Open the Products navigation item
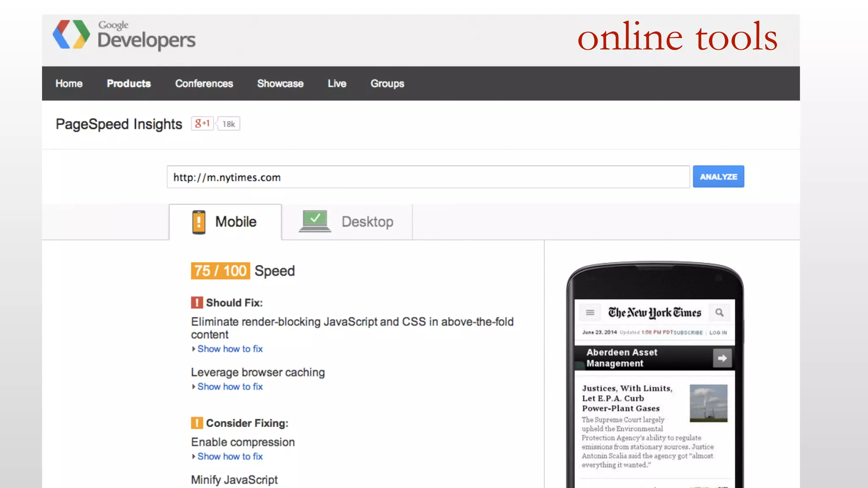The width and height of the screenshot is (868, 488). (x=129, y=83)
